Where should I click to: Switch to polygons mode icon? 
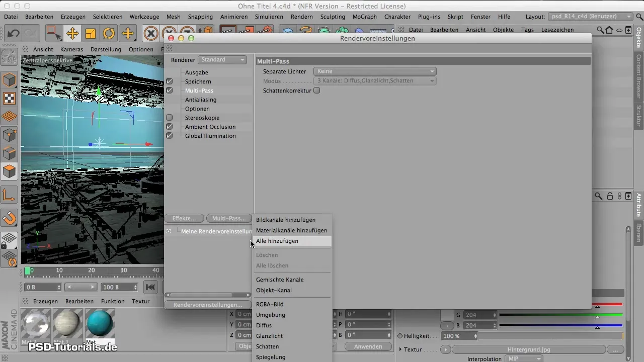(9, 171)
